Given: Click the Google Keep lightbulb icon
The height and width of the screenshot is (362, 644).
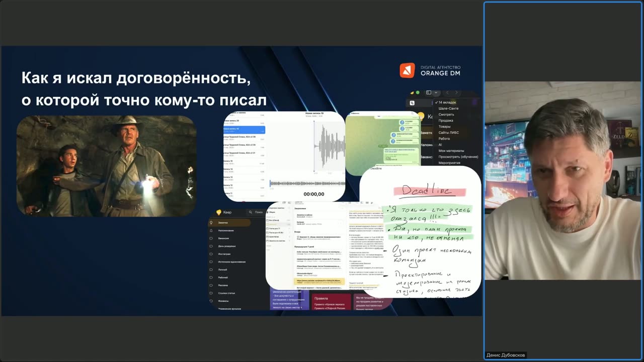Looking at the screenshot, I should (219, 212).
